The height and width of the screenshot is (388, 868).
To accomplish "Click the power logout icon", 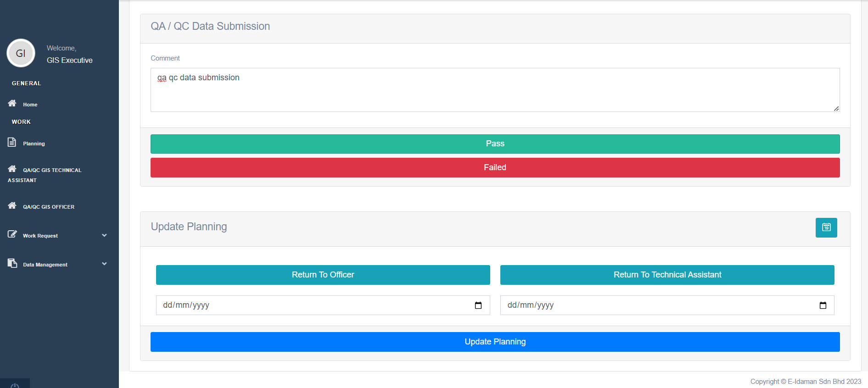I will click(15, 385).
